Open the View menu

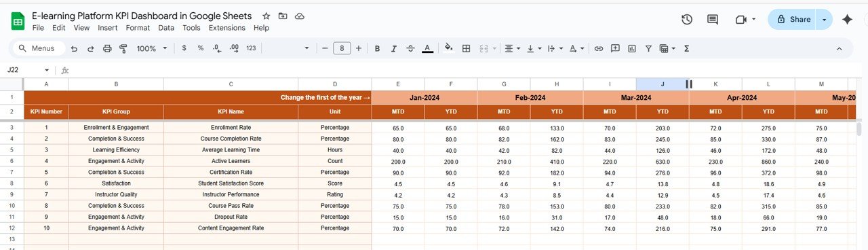tap(81, 28)
